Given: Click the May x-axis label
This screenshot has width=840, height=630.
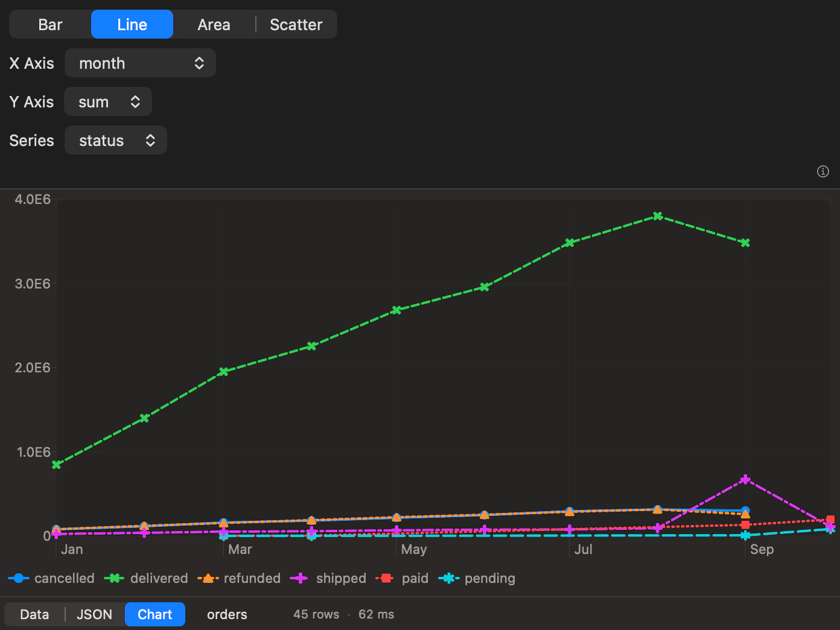Looking at the screenshot, I should coord(414,549).
